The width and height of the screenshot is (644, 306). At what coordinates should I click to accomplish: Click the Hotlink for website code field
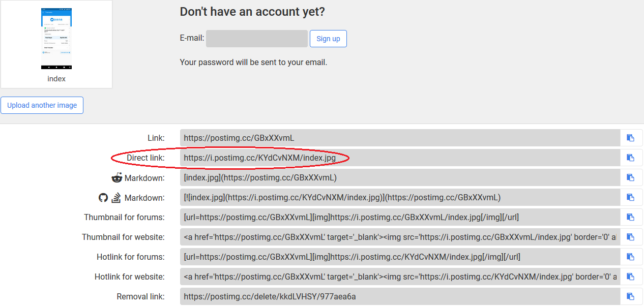(400, 277)
